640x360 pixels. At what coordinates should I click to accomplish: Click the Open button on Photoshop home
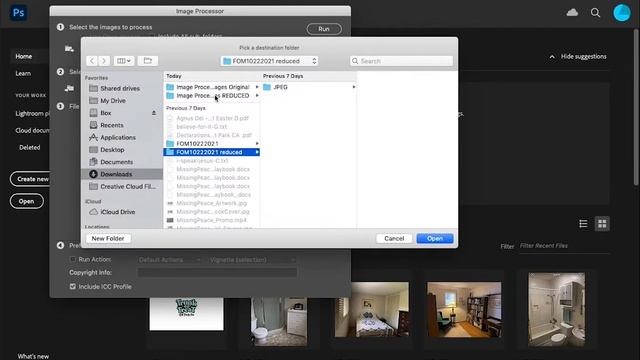tap(27, 201)
